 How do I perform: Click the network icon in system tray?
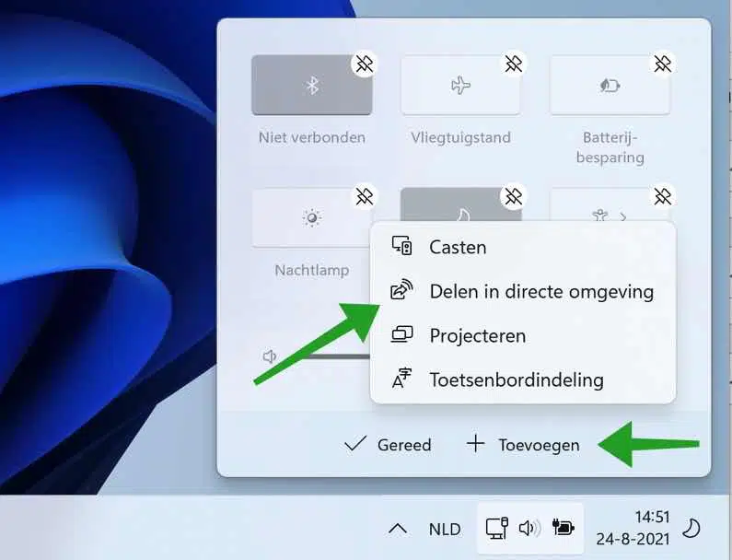pos(496,529)
